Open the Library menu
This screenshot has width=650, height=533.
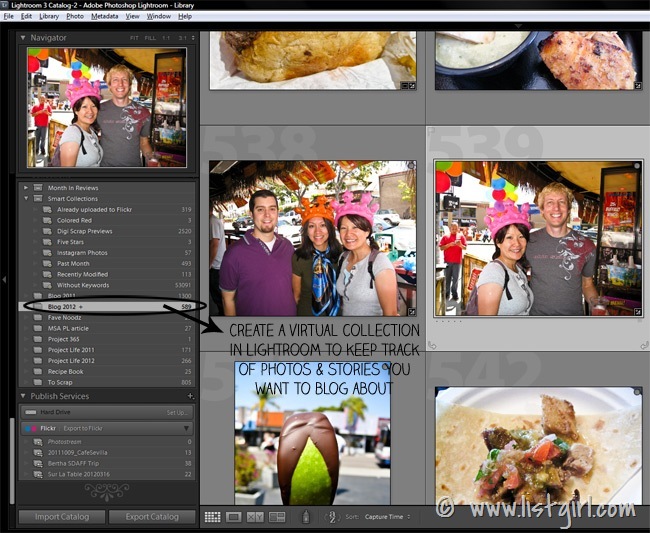click(49, 17)
